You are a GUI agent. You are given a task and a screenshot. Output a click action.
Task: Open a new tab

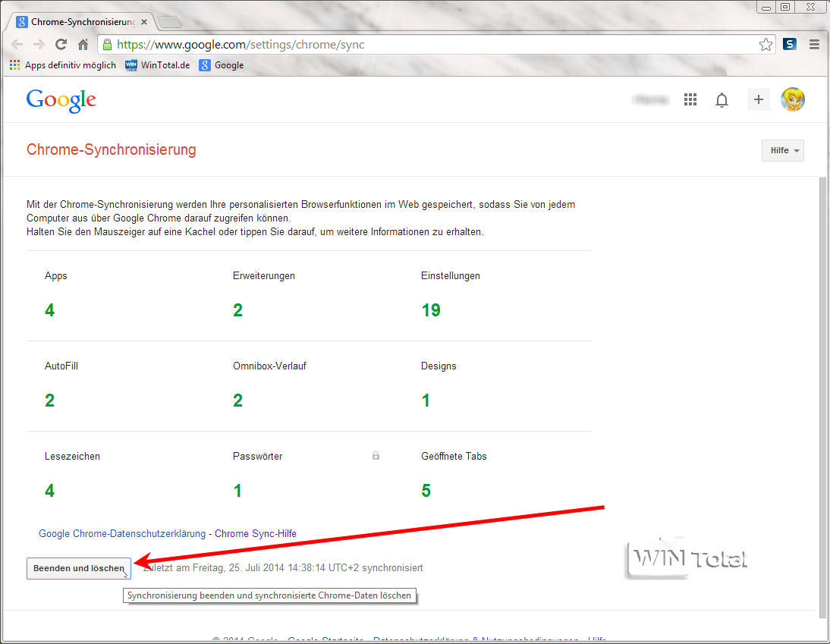pos(169,22)
